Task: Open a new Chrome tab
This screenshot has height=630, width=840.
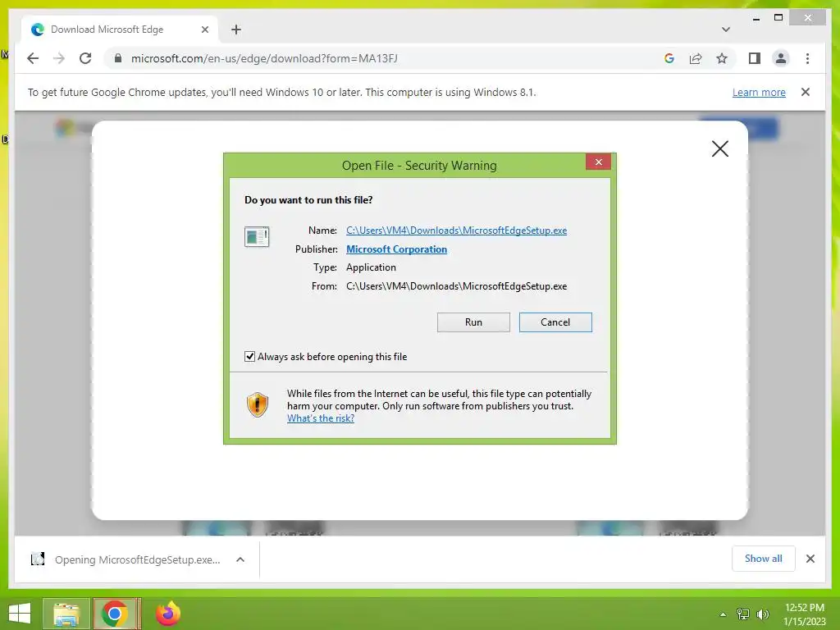Action: [236, 30]
